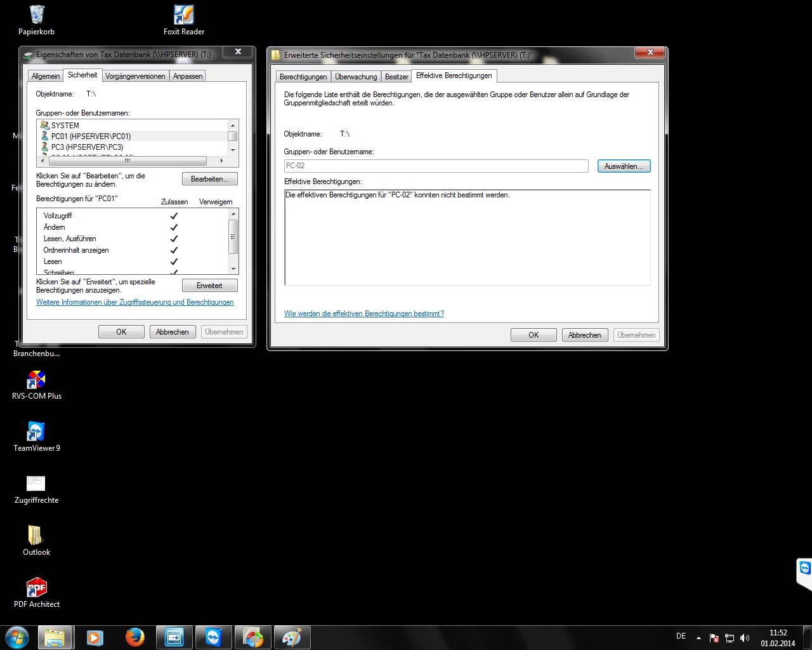Click the Ordnerinhalt anzeigen permission row

click(x=133, y=250)
